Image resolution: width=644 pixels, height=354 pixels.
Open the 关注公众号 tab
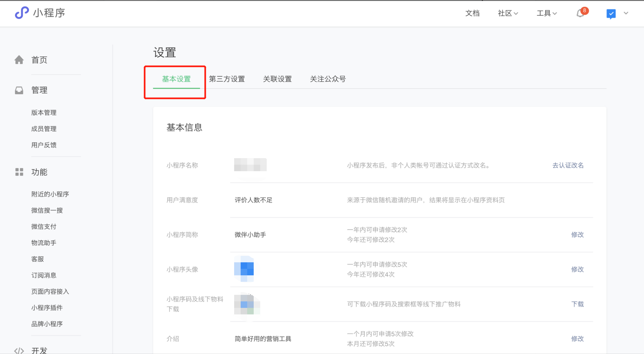pos(328,79)
